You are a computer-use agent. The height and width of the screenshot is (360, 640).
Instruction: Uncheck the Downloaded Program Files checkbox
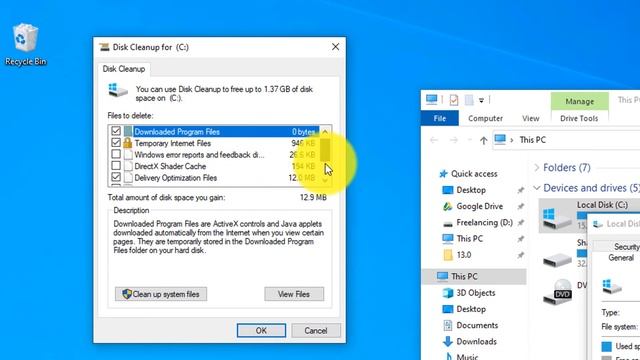click(116, 131)
